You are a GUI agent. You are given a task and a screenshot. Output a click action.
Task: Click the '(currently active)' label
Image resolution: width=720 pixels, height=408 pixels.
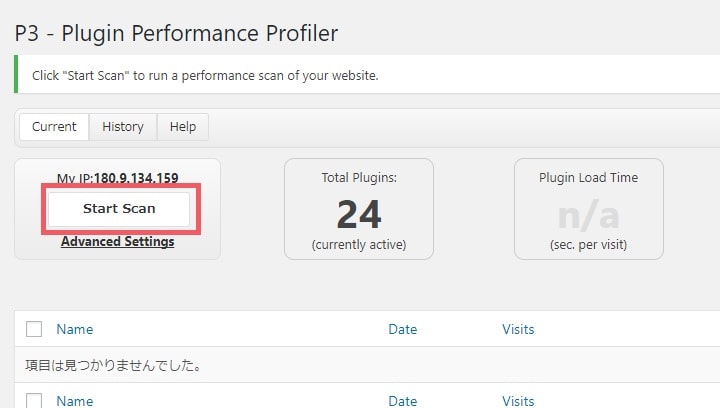[359, 245]
